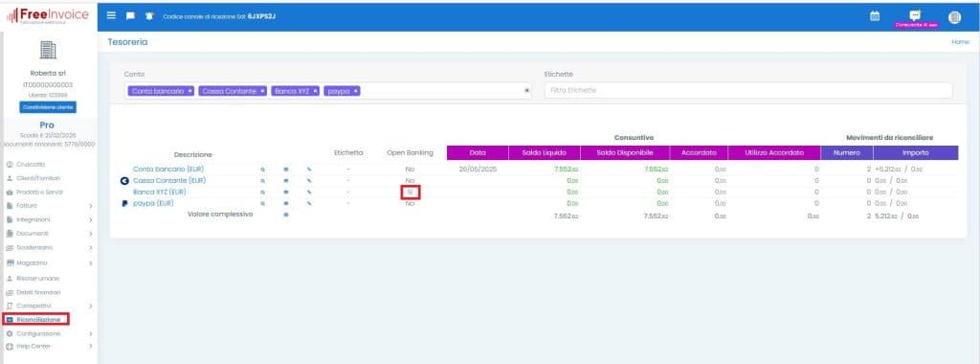Click the search icon for Banca XYZ
Image resolution: width=980 pixels, height=364 pixels.
point(262,192)
